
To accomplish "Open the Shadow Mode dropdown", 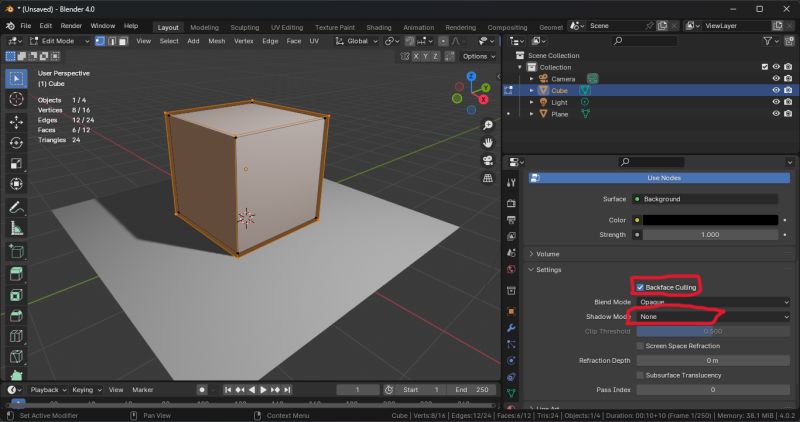I will click(x=713, y=316).
